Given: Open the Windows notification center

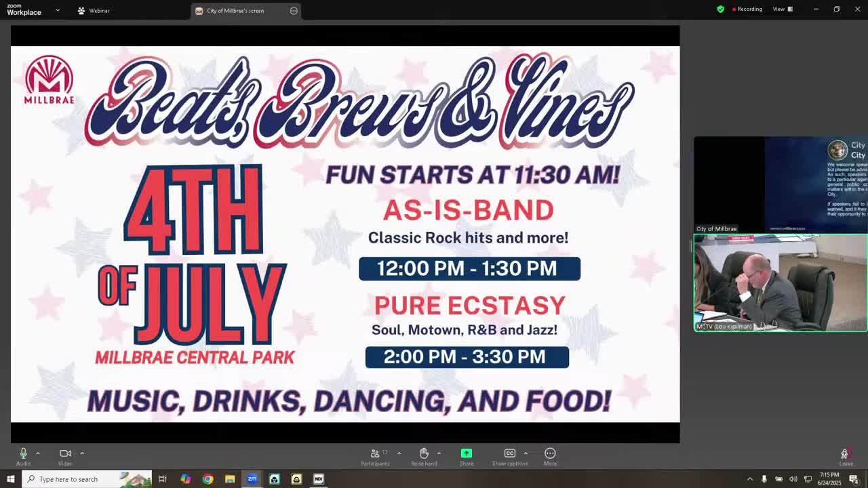Looking at the screenshot, I should [854, 479].
